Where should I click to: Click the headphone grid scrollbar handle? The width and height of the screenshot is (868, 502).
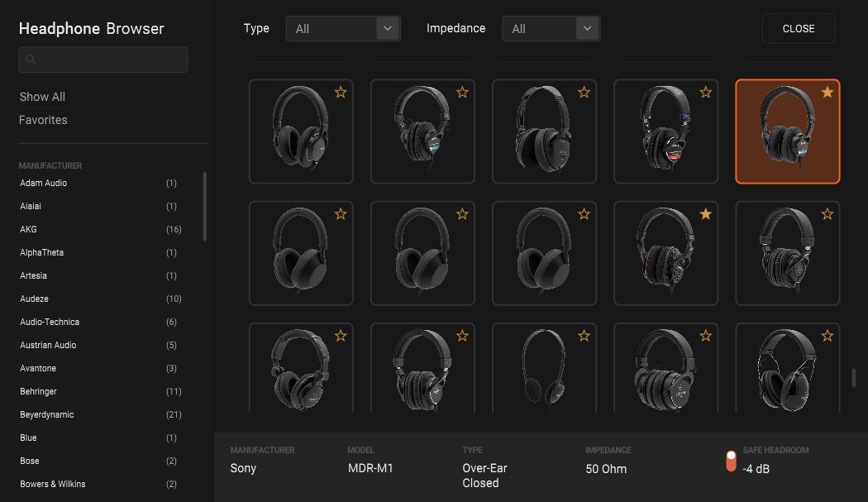854,378
